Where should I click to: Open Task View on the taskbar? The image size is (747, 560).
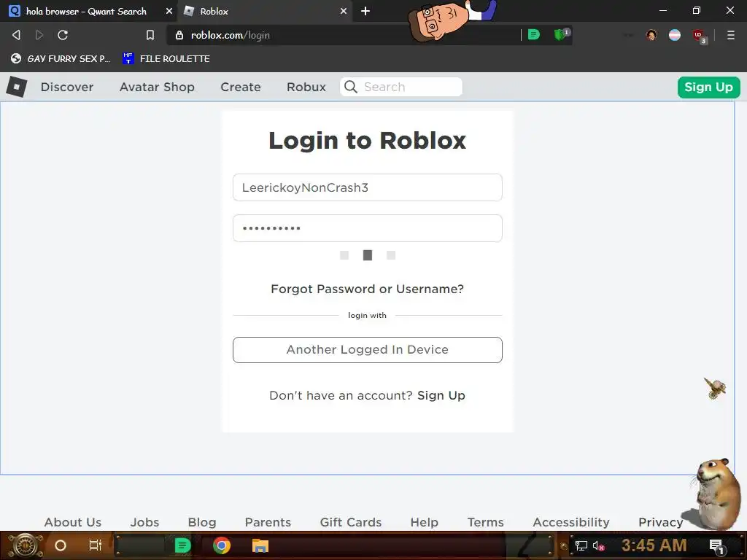pos(96,545)
